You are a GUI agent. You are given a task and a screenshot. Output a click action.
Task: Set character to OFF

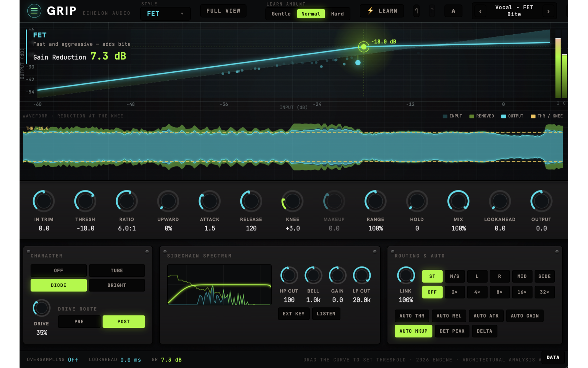pyautogui.click(x=59, y=271)
